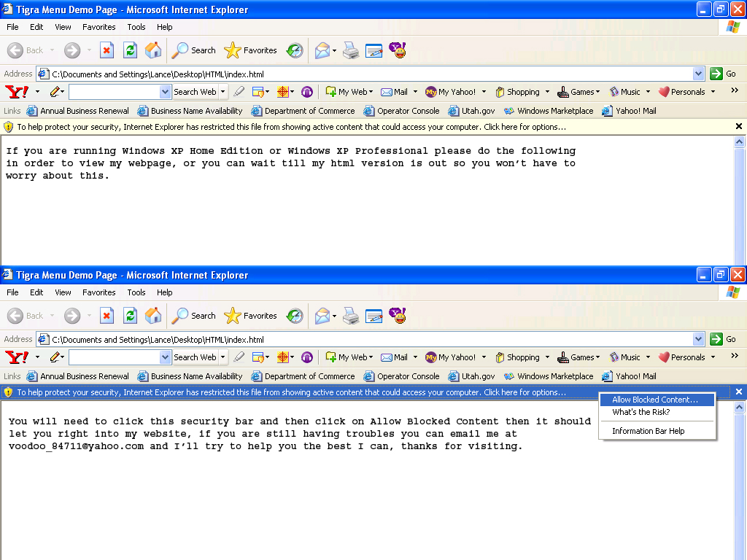Click Search Web button in lower window
The image size is (747, 560).
point(195,357)
